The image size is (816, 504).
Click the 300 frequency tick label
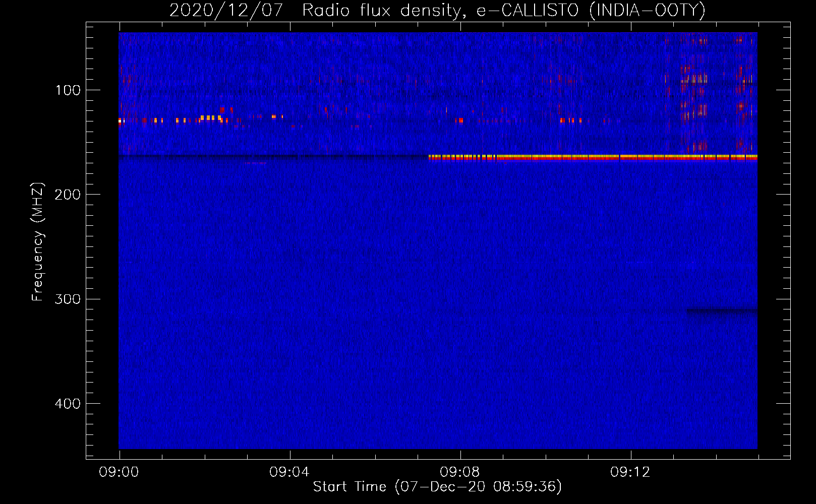pyautogui.click(x=68, y=299)
